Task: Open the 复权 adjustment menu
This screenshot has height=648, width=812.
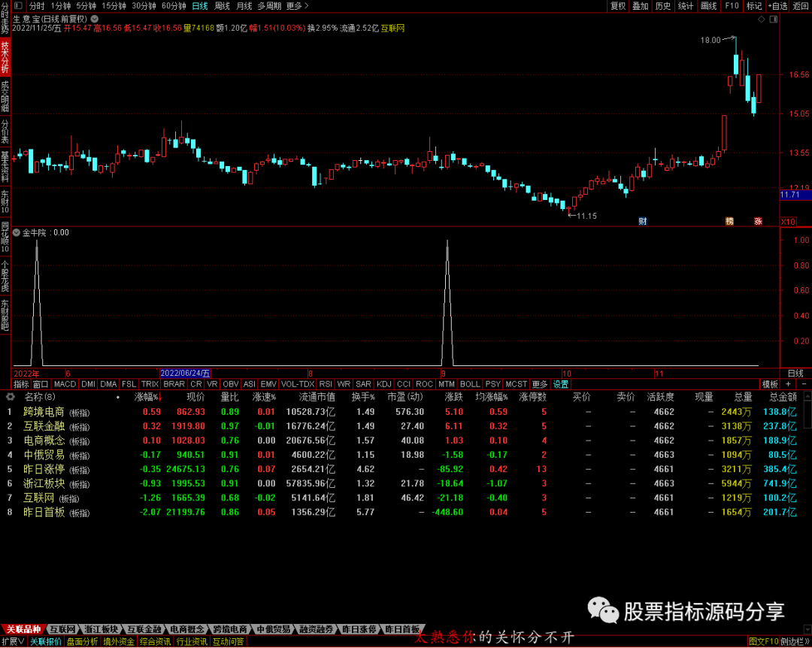Action: (618, 6)
